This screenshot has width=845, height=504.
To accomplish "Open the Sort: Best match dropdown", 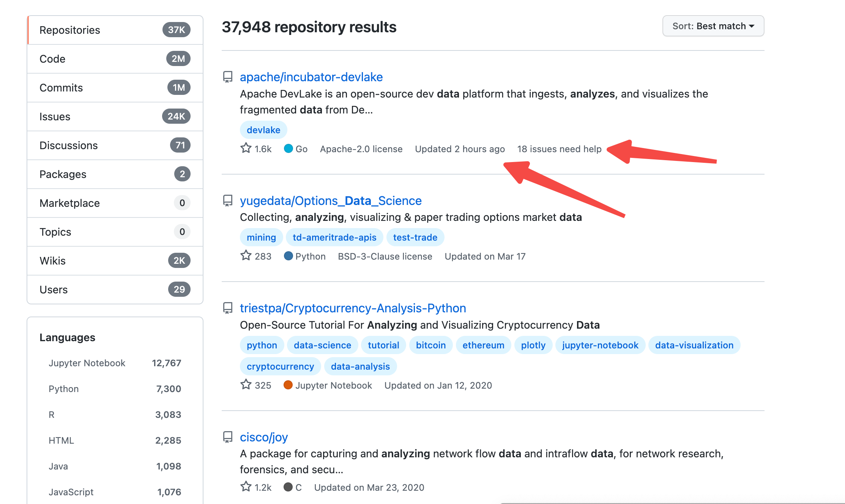I will [x=713, y=26].
